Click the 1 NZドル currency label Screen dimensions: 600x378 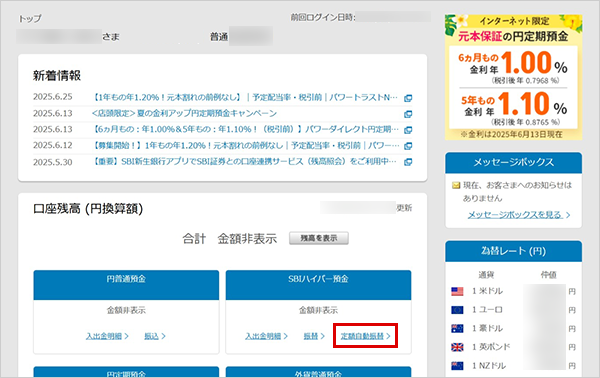[489, 366]
